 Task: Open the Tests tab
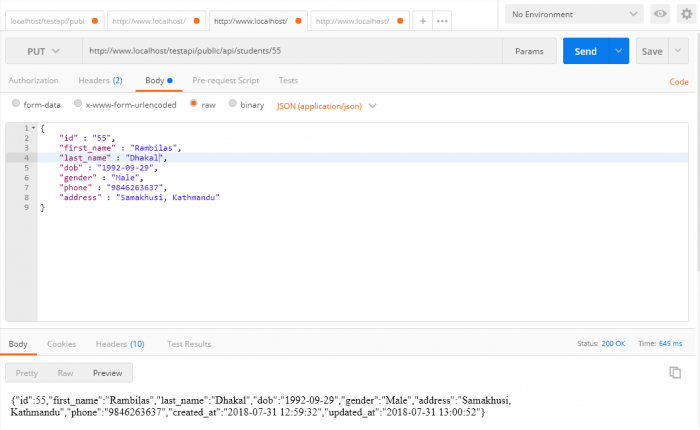click(288, 80)
